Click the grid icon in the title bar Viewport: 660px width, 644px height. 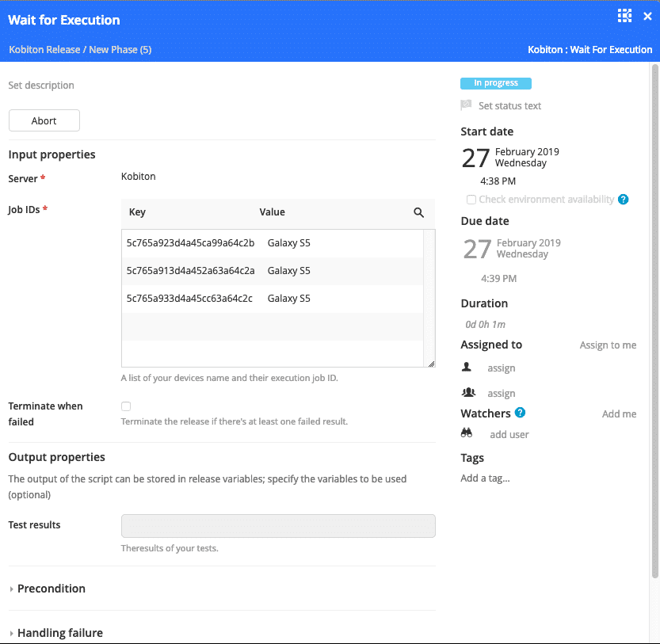click(x=624, y=16)
